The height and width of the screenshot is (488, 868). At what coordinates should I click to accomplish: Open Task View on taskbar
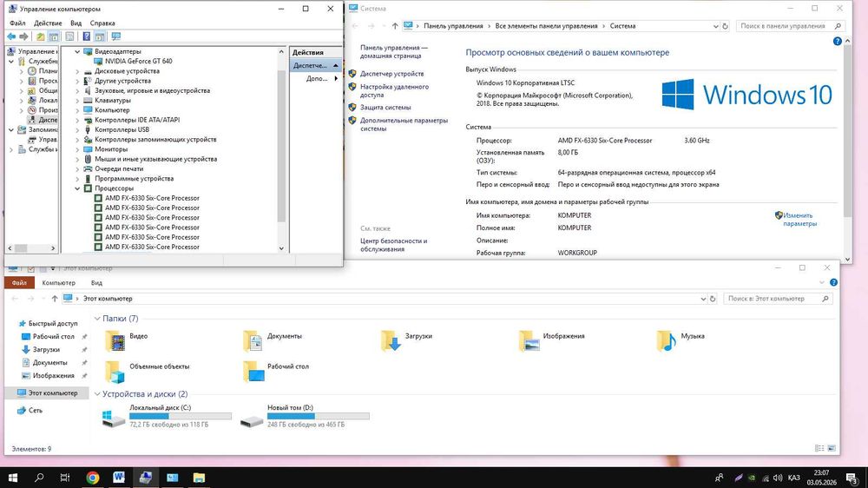(65, 477)
